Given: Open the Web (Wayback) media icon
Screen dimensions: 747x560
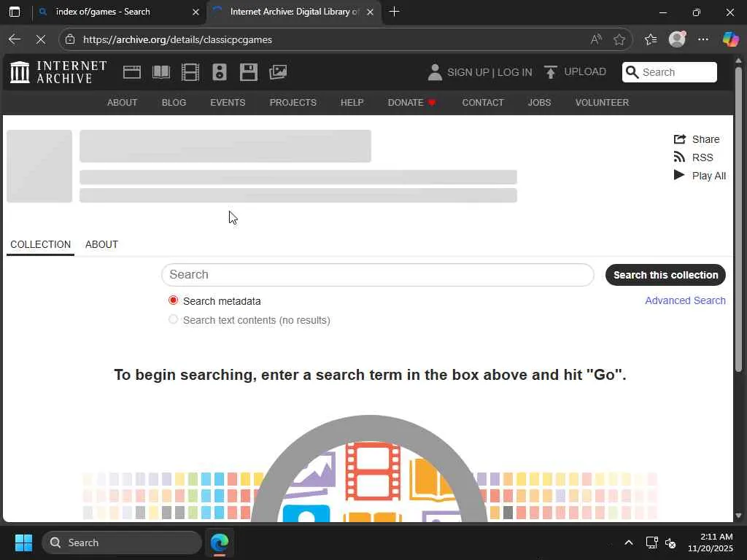Looking at the screenshot, I should coord(131,72).
